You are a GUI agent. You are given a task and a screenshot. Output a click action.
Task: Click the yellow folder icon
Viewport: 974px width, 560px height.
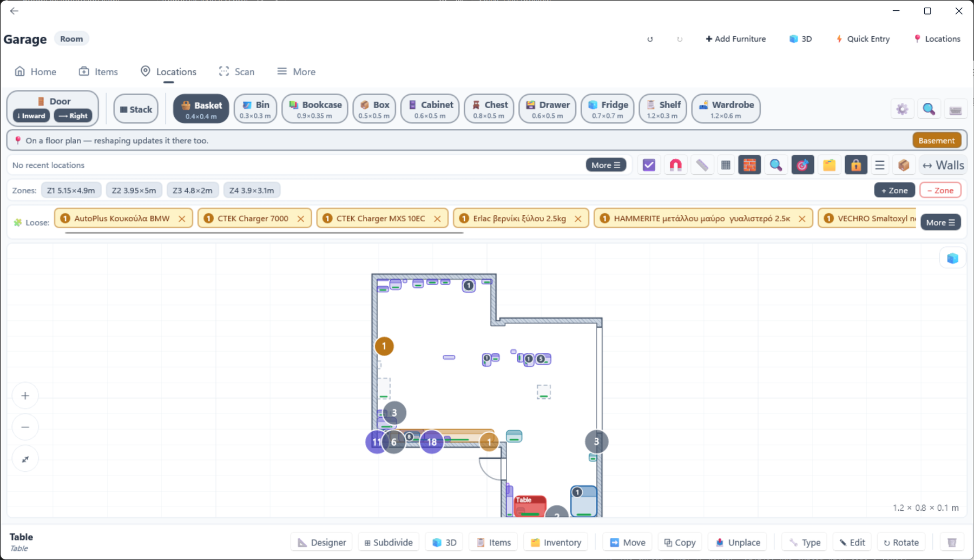(x=829, y=165)
